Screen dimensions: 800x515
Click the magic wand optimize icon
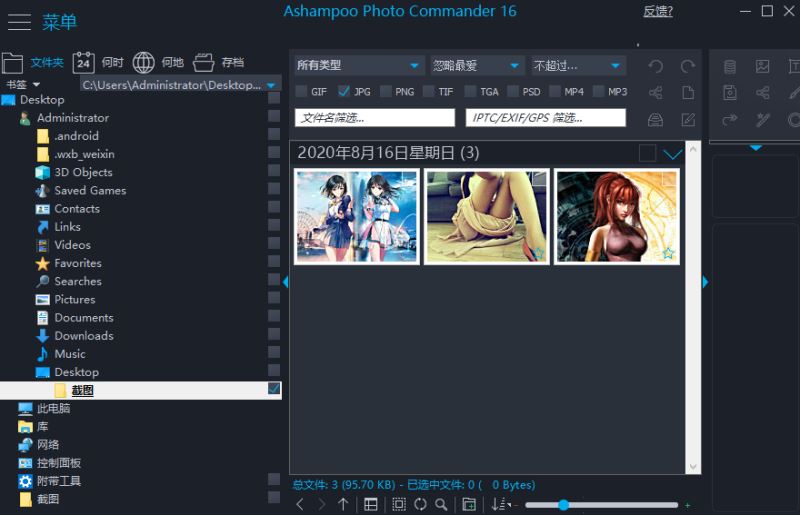tap(762, 119)
